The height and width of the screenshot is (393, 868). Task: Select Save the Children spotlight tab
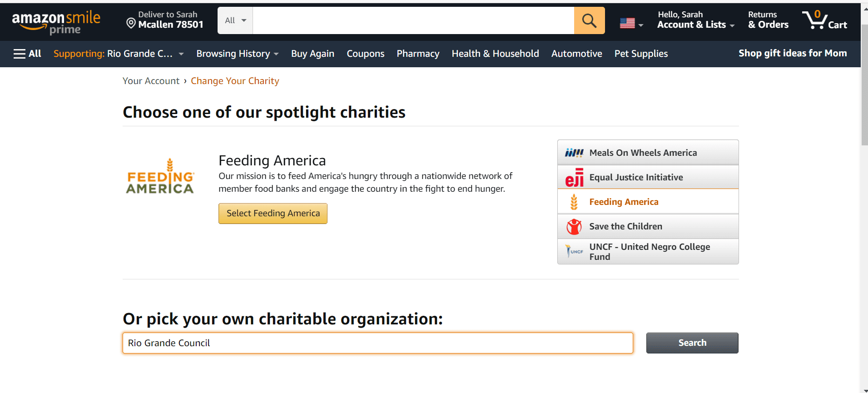[648, 226]
